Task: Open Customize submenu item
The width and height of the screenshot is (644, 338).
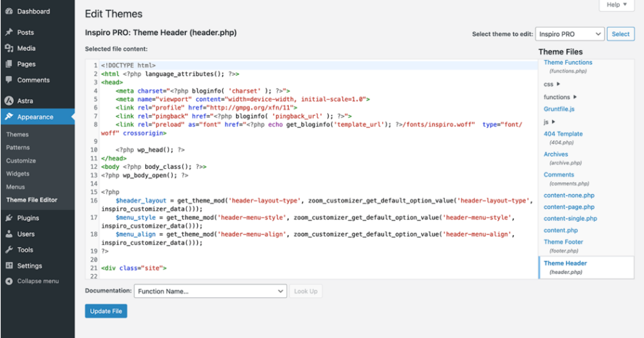Action: [21, 160]
